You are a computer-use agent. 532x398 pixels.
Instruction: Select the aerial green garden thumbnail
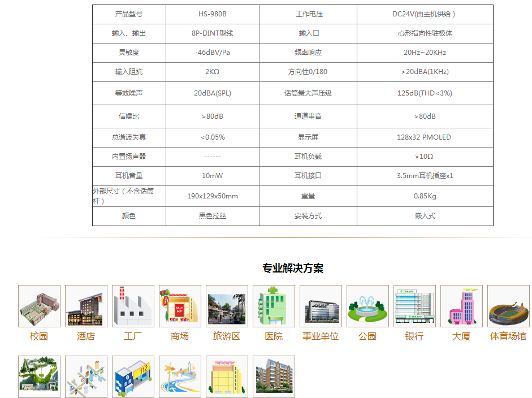(39, 376)
